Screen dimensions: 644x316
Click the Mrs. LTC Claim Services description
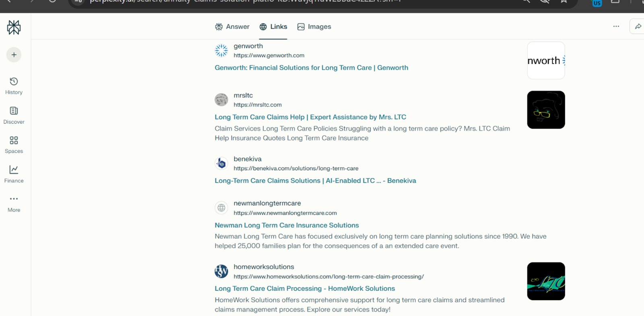pos(362,133)
